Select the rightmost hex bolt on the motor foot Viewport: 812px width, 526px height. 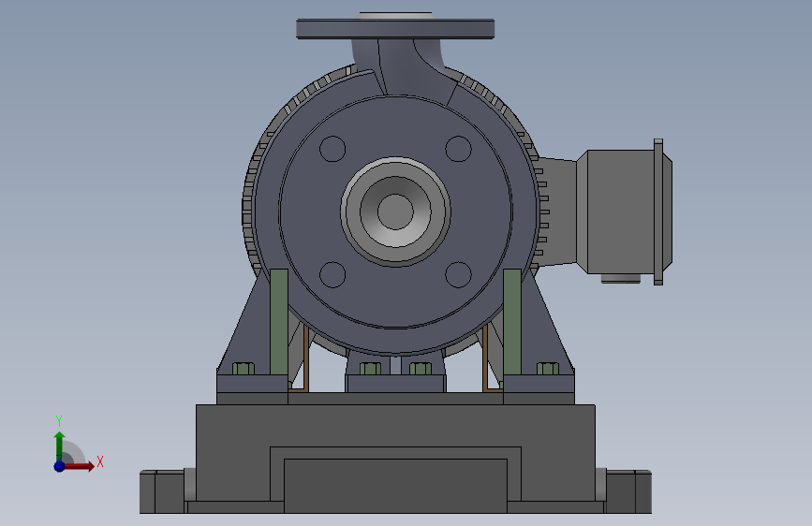click(548, 369)
